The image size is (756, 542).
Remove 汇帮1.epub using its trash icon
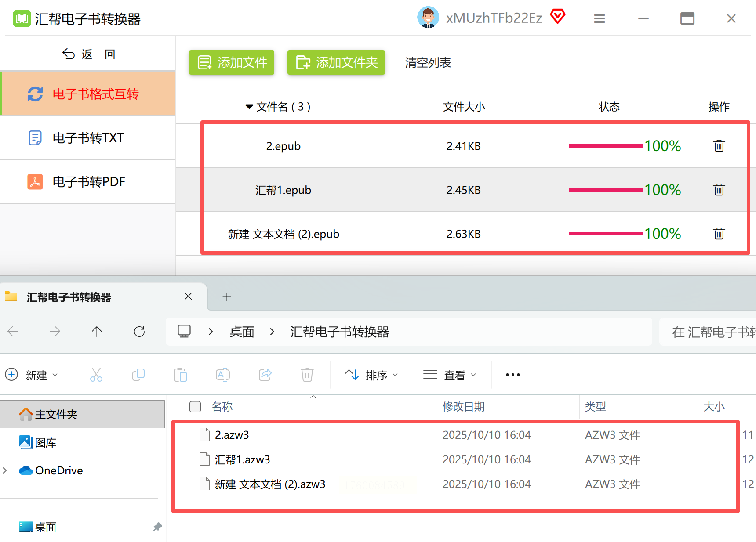click(719, 190)
